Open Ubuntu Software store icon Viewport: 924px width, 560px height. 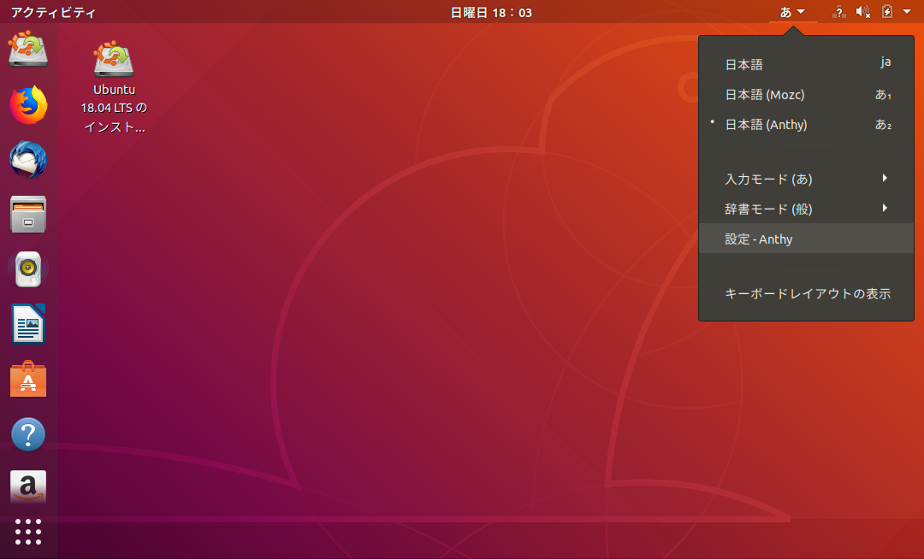(28, 379)
